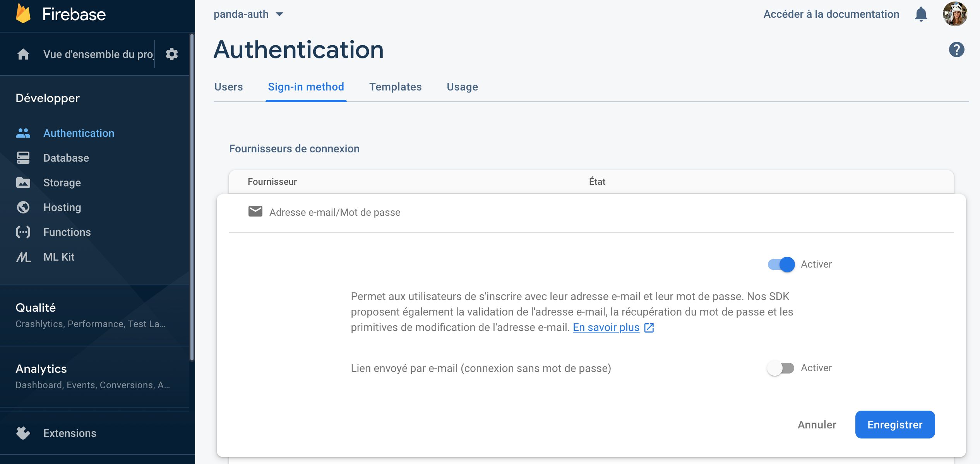Switch to the Templates tab

[x=395, y=87]
